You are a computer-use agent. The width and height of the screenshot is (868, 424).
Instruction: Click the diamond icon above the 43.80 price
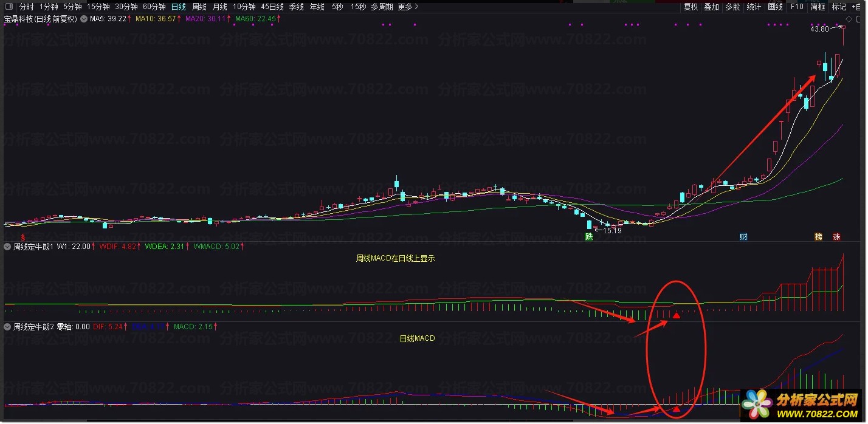click(x=848, y=19)
